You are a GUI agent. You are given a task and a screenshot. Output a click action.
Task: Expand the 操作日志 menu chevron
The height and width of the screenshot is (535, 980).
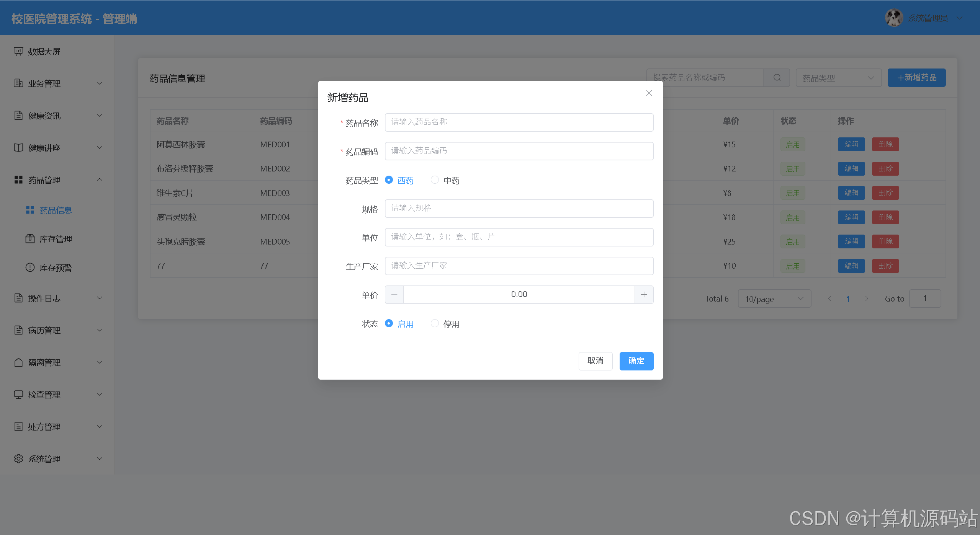pyautogui.click(x=100, y=298)
